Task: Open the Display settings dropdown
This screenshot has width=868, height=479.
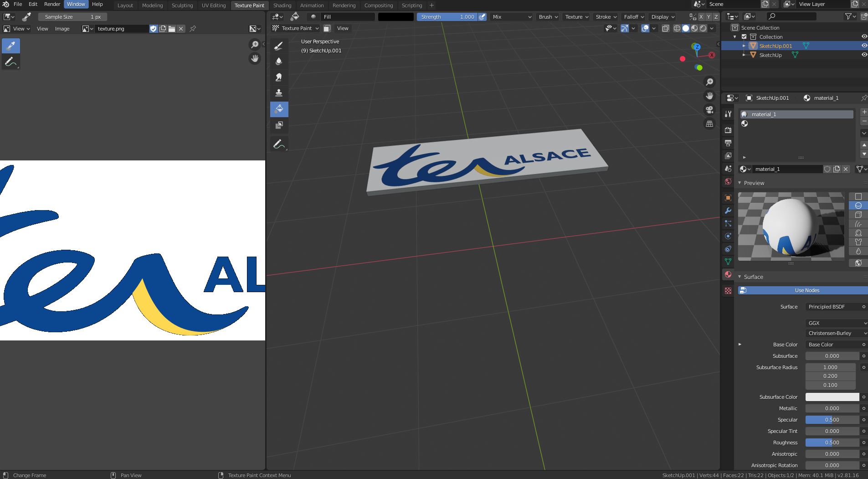Action: click(x=663, y=17)
